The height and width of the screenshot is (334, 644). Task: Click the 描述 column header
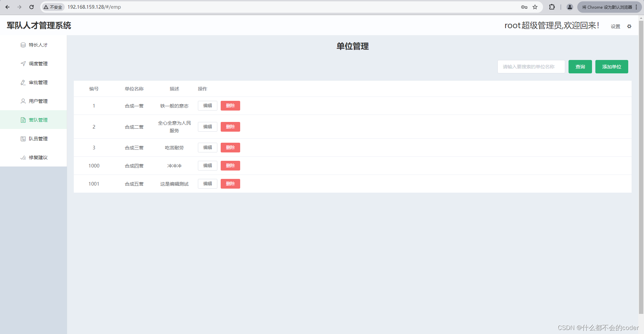[x=174, y=89]
